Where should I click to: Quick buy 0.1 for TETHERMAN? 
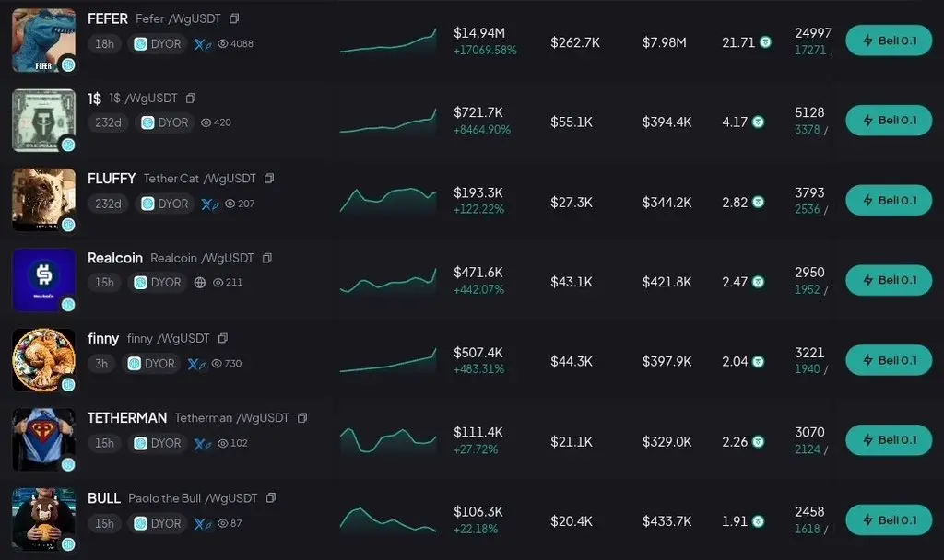(889, 439)
